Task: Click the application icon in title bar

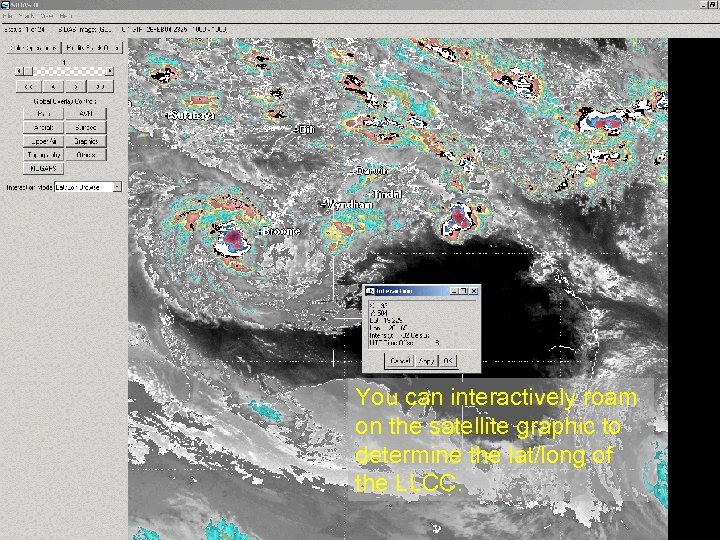Action: [5, 4]
